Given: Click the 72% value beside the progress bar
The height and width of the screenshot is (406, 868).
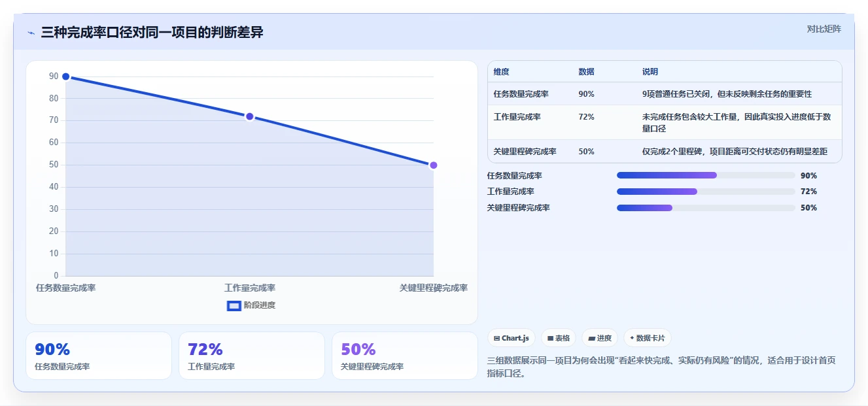Looking at the screenshot, I should pos(808,192).
